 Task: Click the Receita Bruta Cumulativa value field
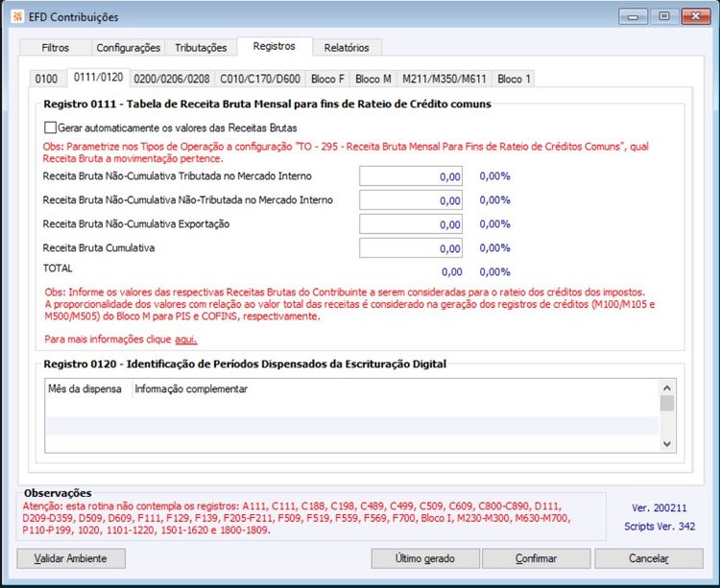(411, 247)
